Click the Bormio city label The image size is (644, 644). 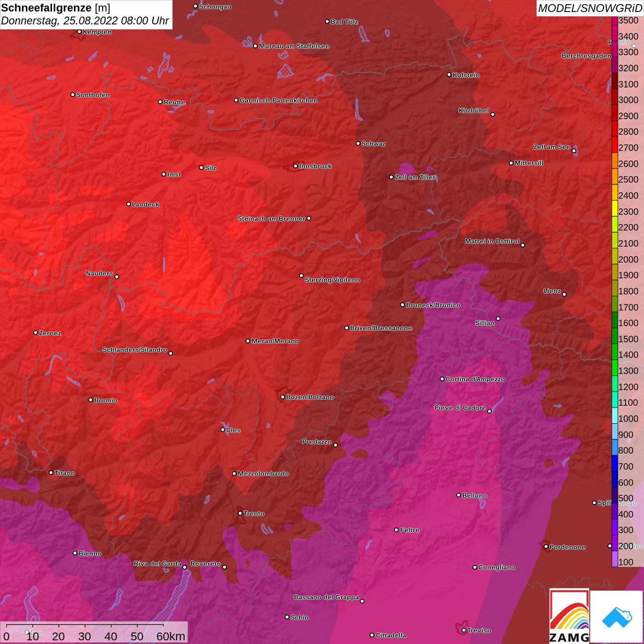coord(106,400)
